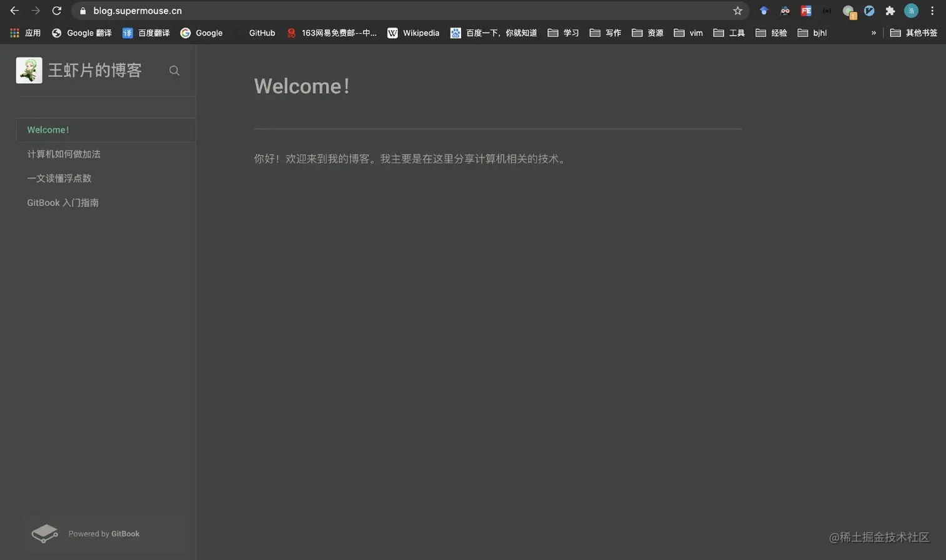
Task: Open the Chrome extensions puzzle icon
Action: [x=890, y=11]
